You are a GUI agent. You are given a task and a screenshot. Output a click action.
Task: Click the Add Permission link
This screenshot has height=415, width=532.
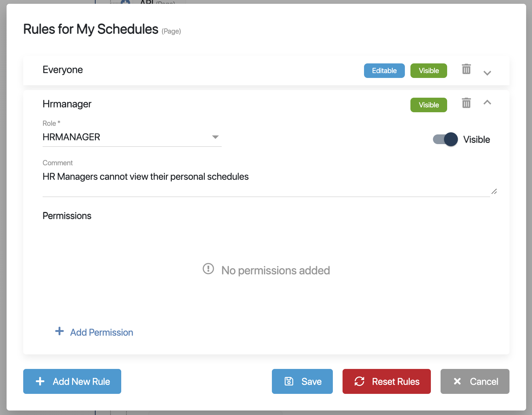[101, 333]
